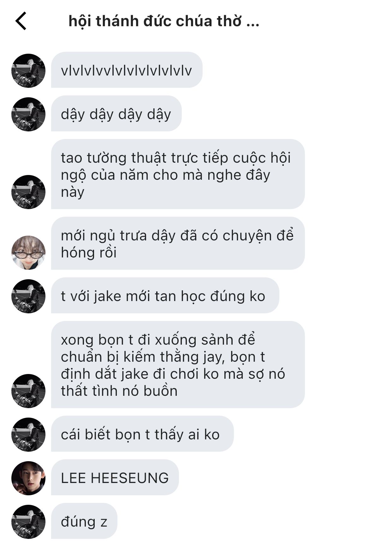Select the 'LEE HEESEUNG' message bubble
The image size is (392, 543).
click(x=115, y=477)
